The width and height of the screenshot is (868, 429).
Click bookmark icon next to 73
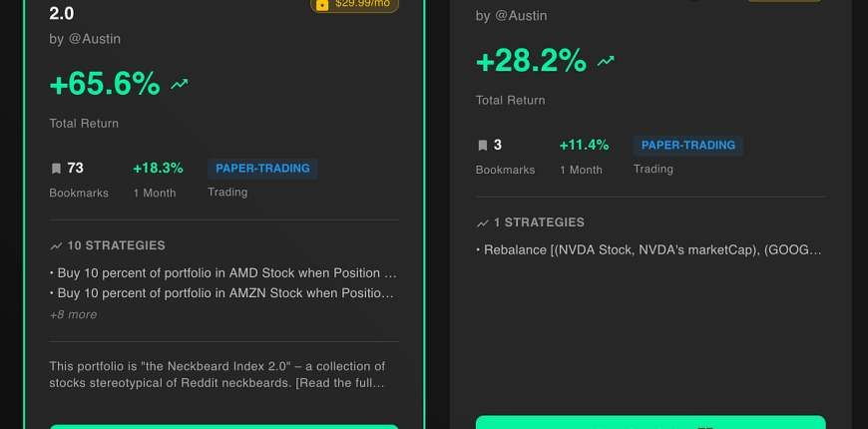click(x=56, y=169)
